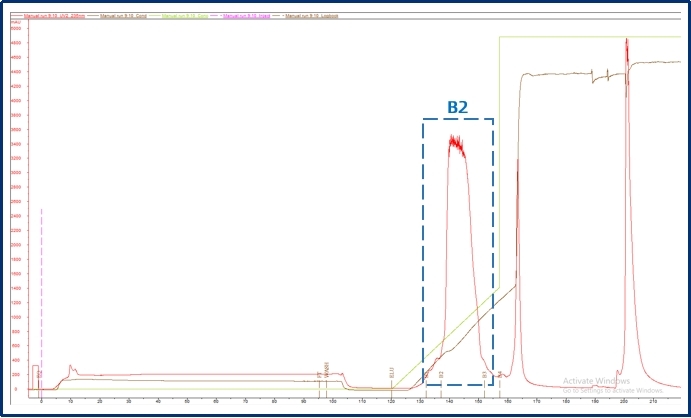
Task: Click the B2 fraction marker near the x-axis
Action: point(441,375)
